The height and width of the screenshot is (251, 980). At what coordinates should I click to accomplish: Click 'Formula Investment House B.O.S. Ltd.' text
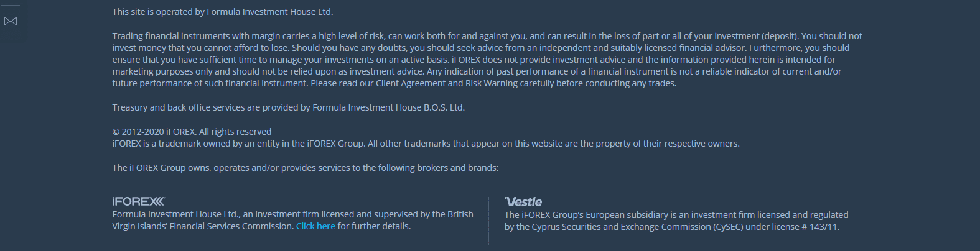coord(388,107)
